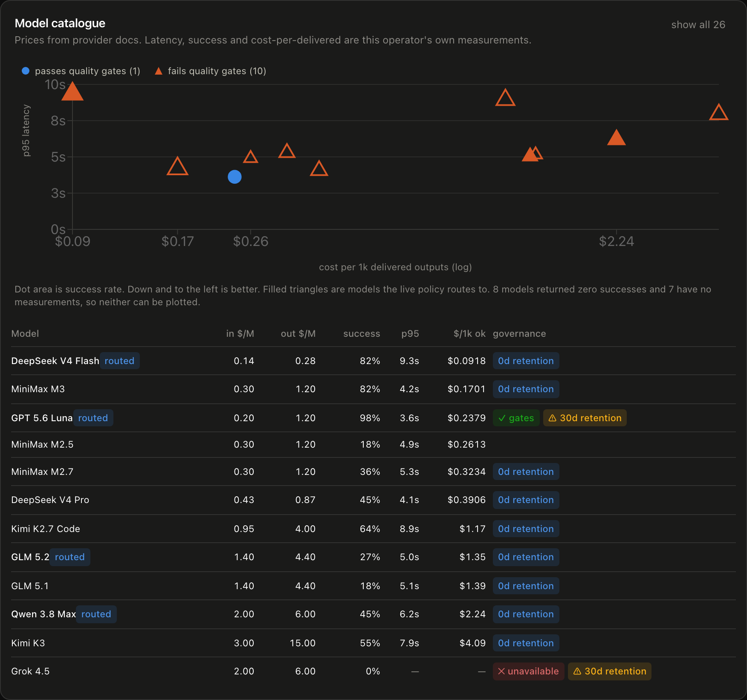747x700 pixels.
Task: Click hollow triangle above the $0.17 tick
Action: coord(177,166)
